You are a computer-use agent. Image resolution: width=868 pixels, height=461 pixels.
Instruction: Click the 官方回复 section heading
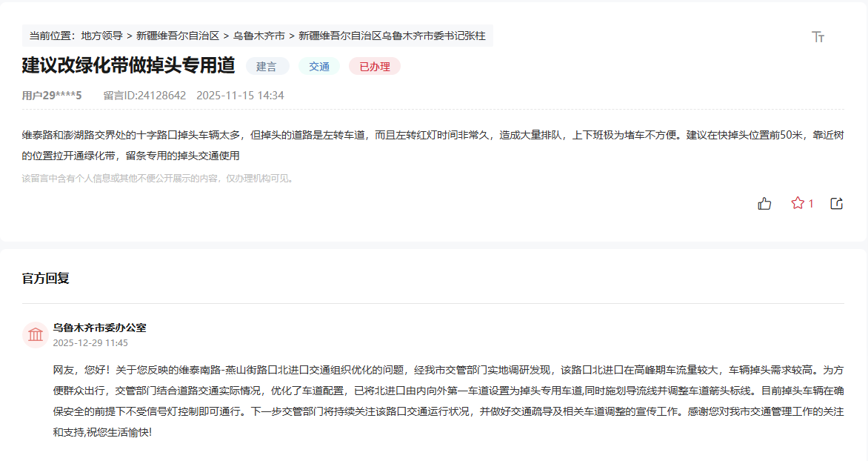pyautogui.click(x=46, y=279)
